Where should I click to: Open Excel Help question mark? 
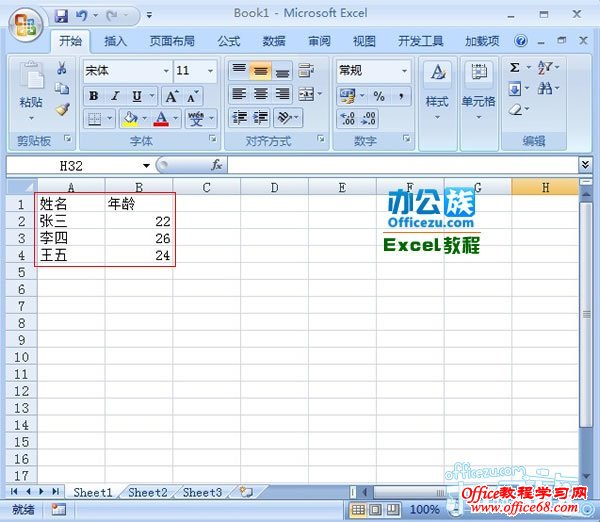[x=521, y=41]
